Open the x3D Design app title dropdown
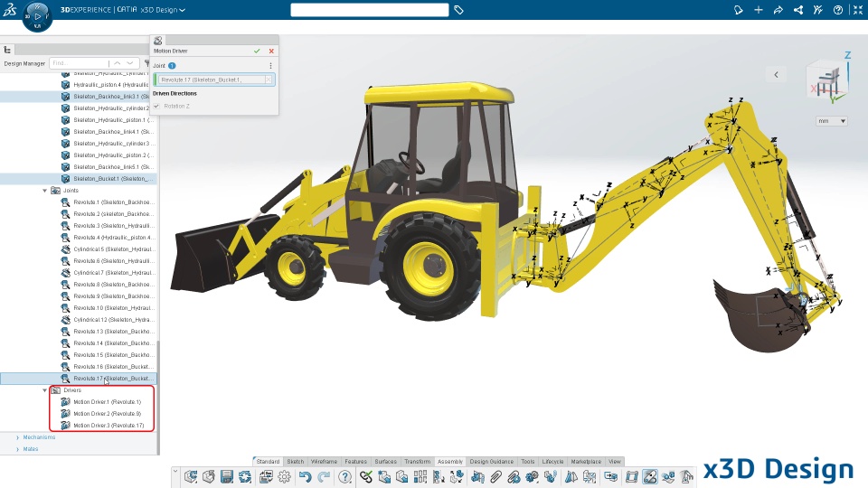 coord(163,10)
